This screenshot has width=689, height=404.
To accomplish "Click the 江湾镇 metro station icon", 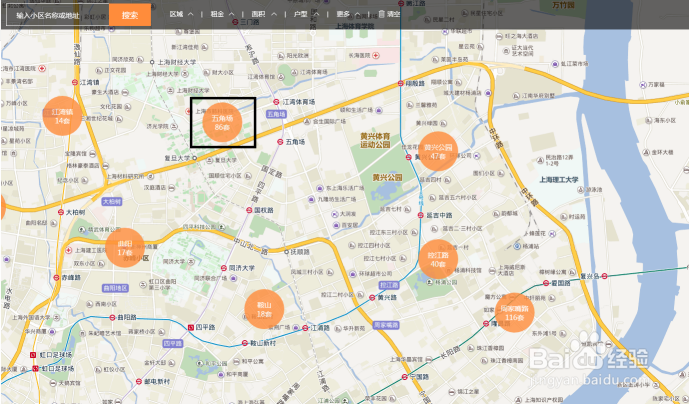I will pos(75,82).
